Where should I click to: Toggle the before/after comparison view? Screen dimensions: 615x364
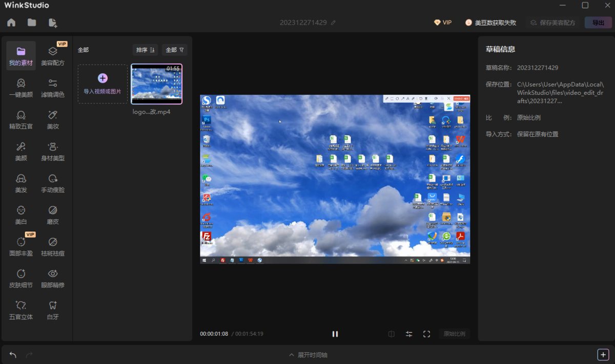(391, 333)
